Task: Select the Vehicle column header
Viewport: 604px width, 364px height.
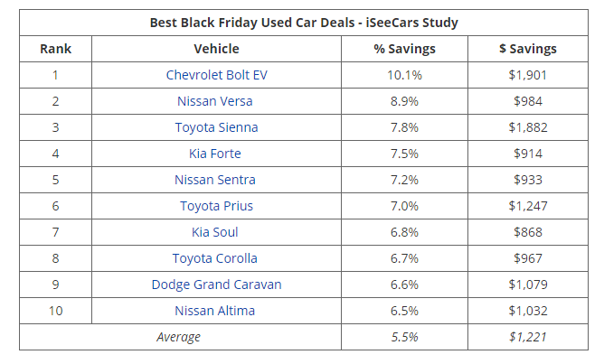Action: tap(216, 49)
